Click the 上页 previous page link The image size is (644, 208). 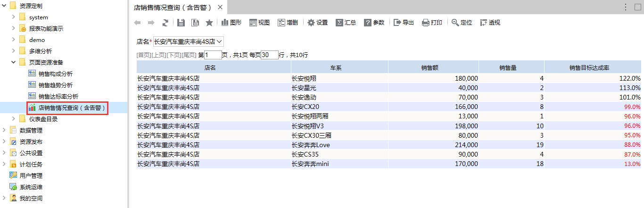pos(158,55)
